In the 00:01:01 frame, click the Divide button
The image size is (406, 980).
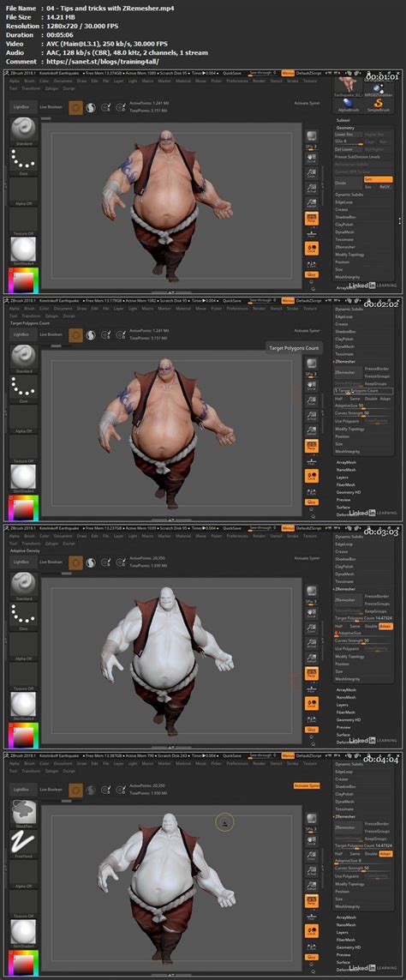[349, 183]
